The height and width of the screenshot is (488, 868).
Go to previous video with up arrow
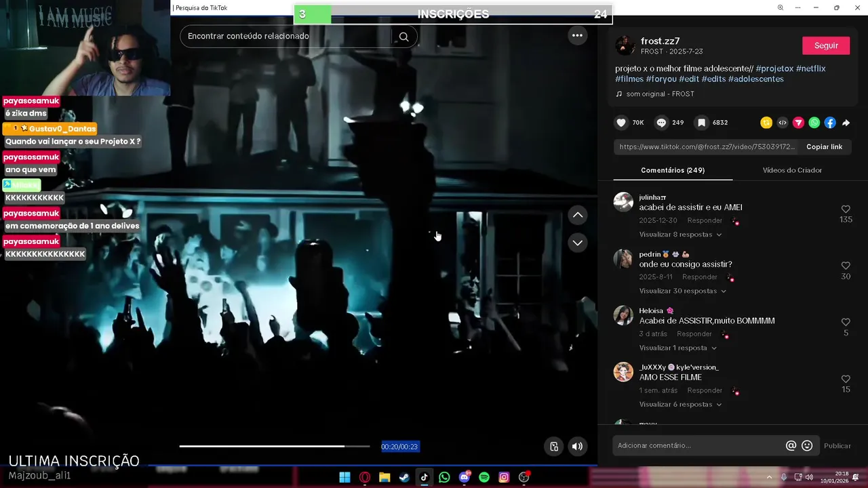point(577,215)
